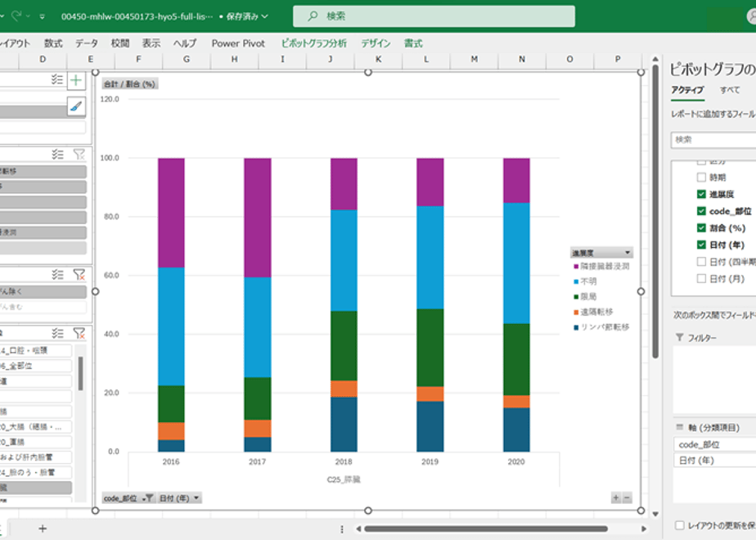Switch to the 表示 ribbon tab
Screen dimensions: 756x540
[151, 43]
